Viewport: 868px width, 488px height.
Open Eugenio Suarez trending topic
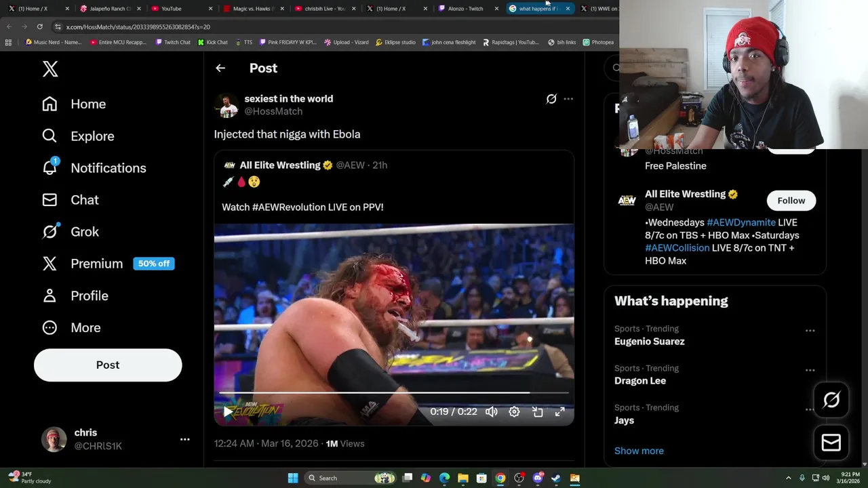tap(650, 342)
